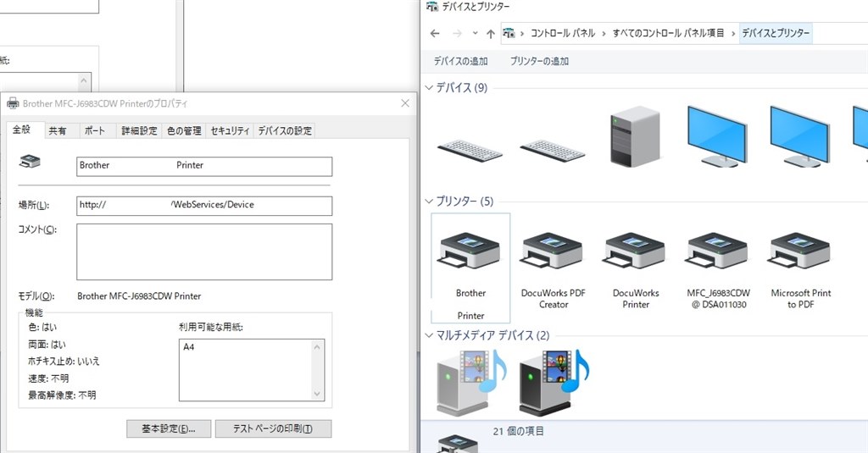Screen dimensions: 868x453
Task: Open the 全般 tab
Action: (21, 130)
